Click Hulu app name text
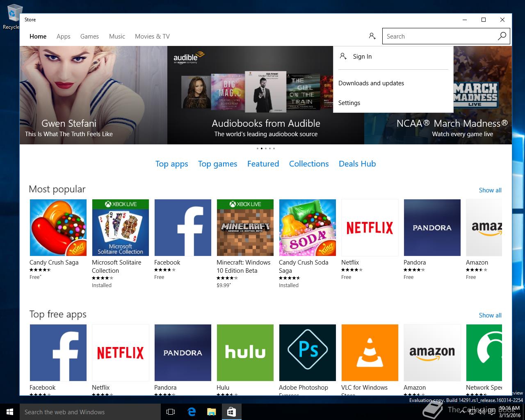 pos(223,388)
